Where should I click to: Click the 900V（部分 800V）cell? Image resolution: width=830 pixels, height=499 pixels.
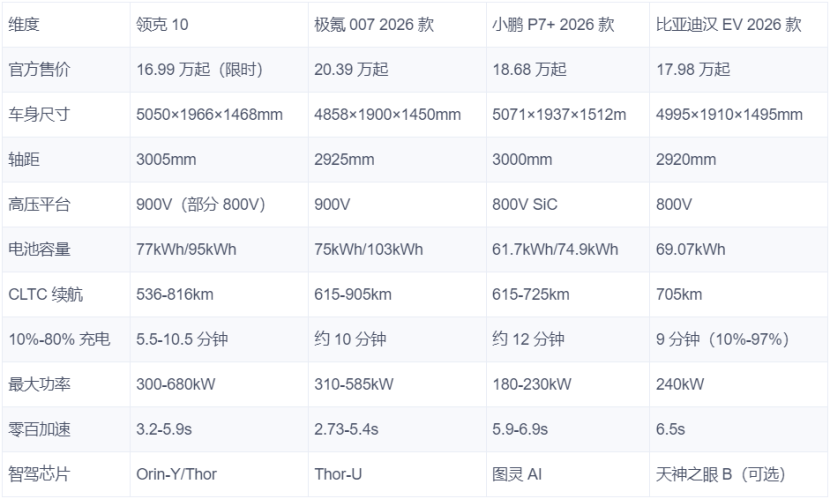pyautogui.click(x=219, y=204)
